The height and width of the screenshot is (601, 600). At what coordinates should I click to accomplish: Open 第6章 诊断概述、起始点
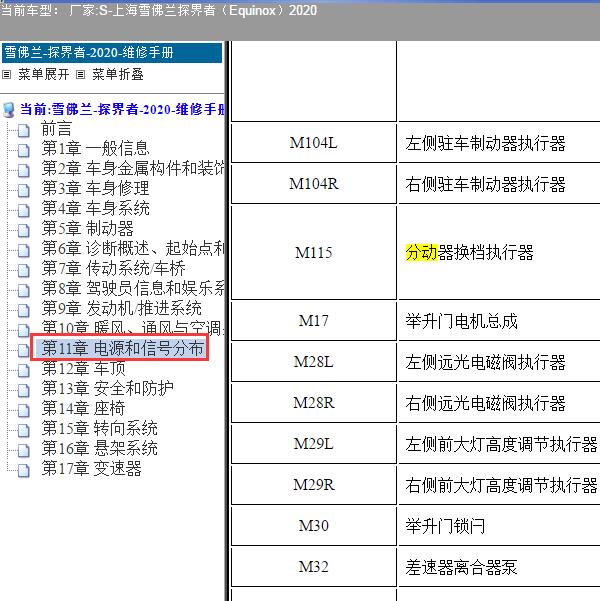[x=133, y=248]
